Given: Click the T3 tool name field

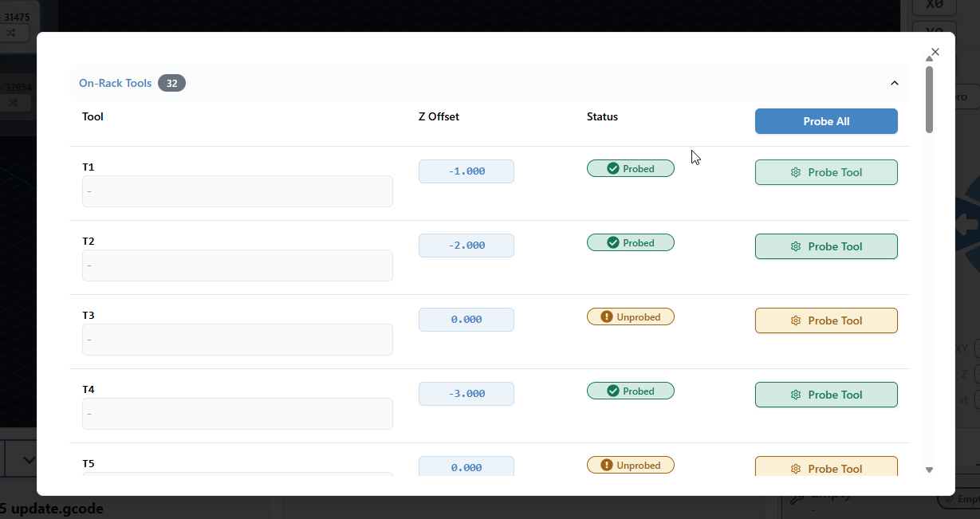Looking at the screenshot, I should [237, 340].
